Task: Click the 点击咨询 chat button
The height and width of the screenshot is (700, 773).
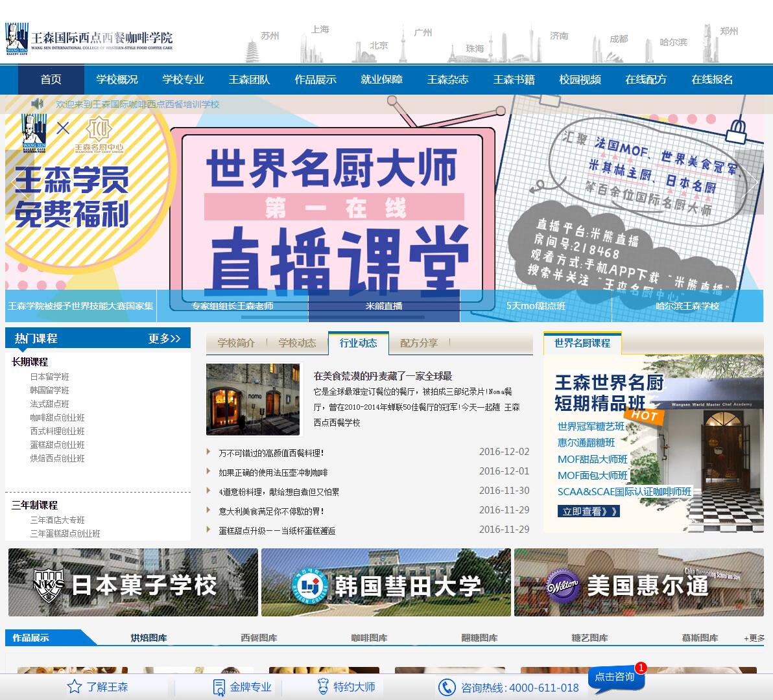Action: [x=616, y=678]
